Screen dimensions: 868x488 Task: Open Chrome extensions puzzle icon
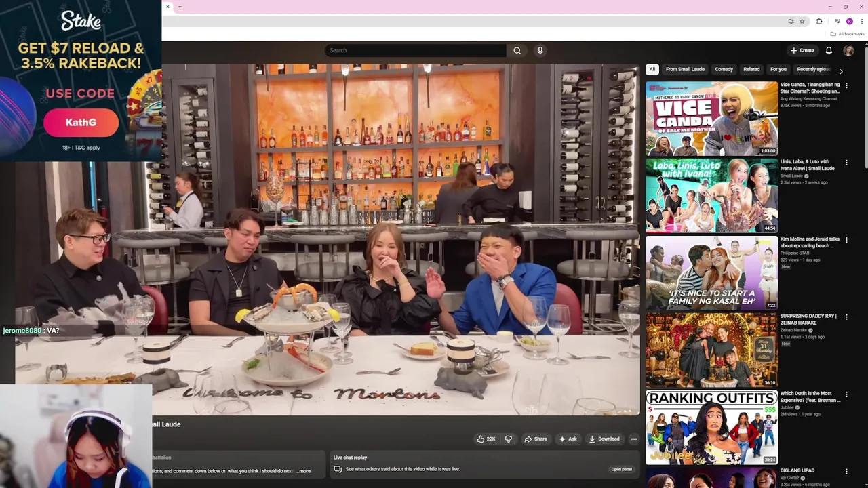[x=819, y=21]
